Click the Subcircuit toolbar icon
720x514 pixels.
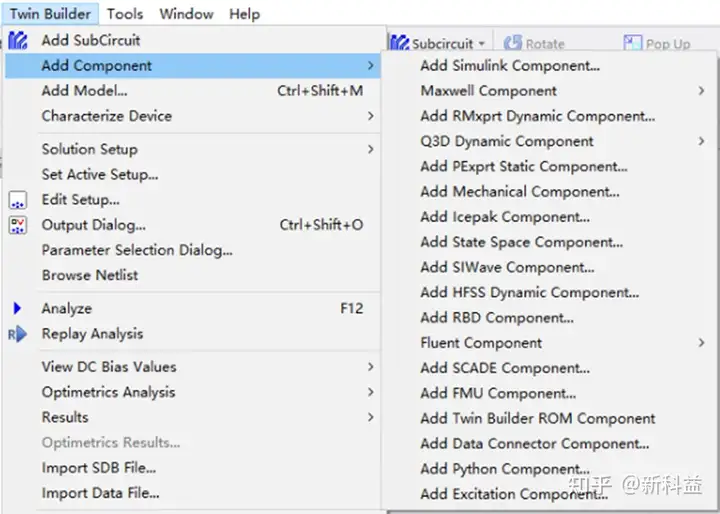point(399,43)
